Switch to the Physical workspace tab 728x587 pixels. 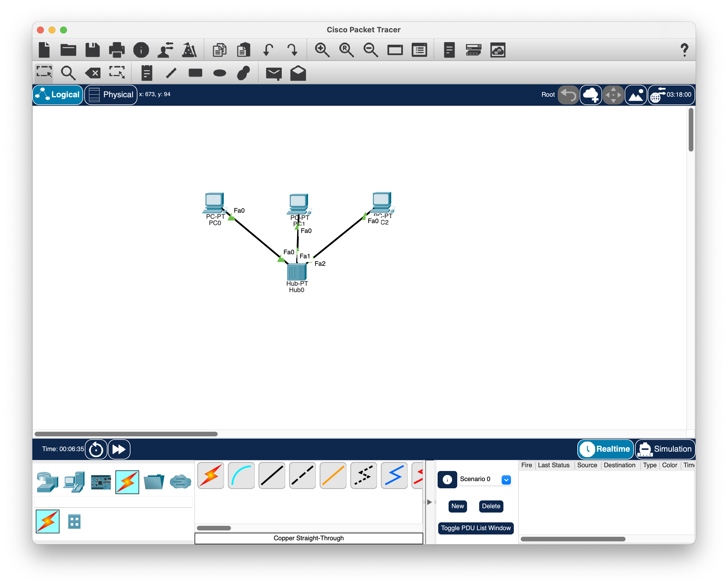click(111, 95)
